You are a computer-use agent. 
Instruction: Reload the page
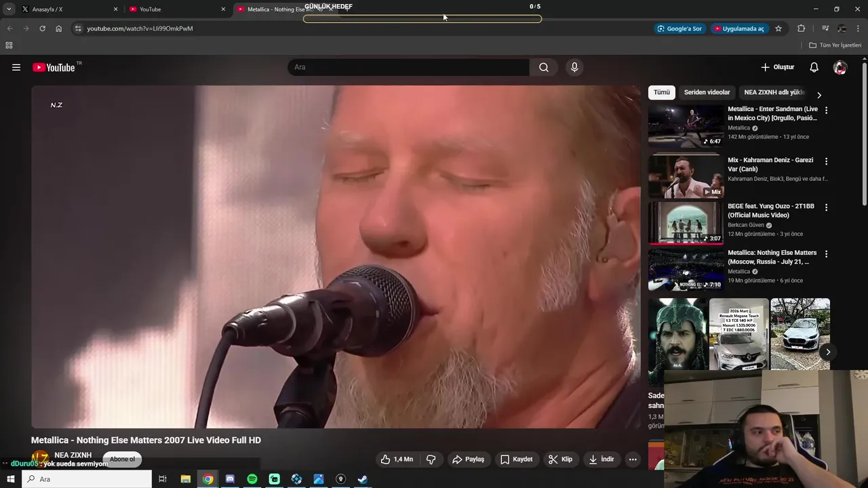42,28
